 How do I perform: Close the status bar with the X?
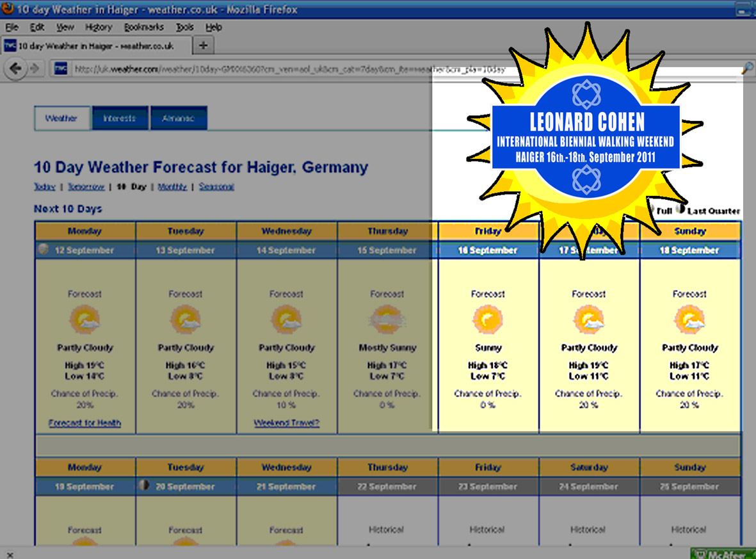coord(10,555)
